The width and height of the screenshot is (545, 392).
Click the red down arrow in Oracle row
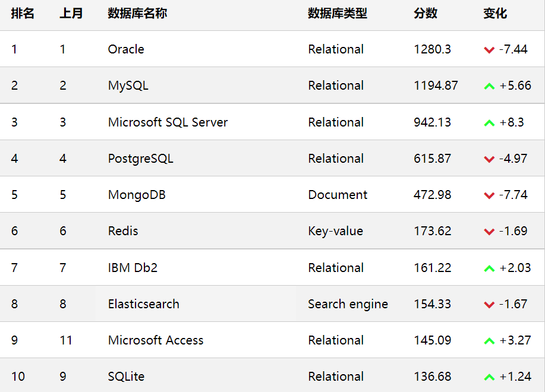coord(489,50)
